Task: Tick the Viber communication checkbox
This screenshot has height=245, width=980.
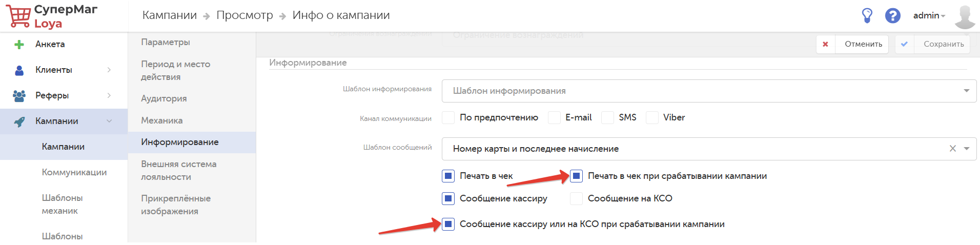Action: pos(652,118)
